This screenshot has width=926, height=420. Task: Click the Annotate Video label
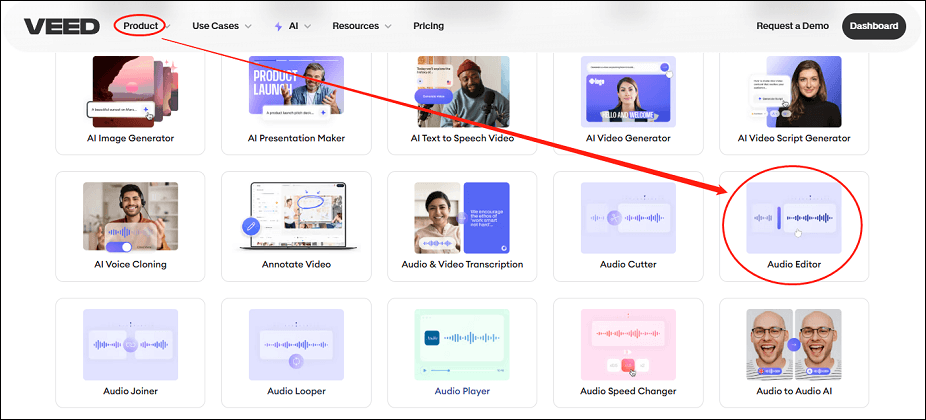tap(296, 264)
